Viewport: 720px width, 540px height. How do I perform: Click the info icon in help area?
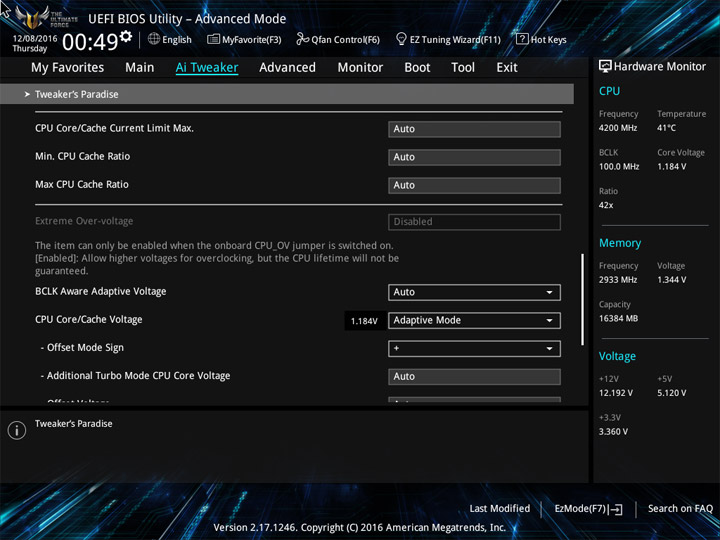(x=17, y=430)
